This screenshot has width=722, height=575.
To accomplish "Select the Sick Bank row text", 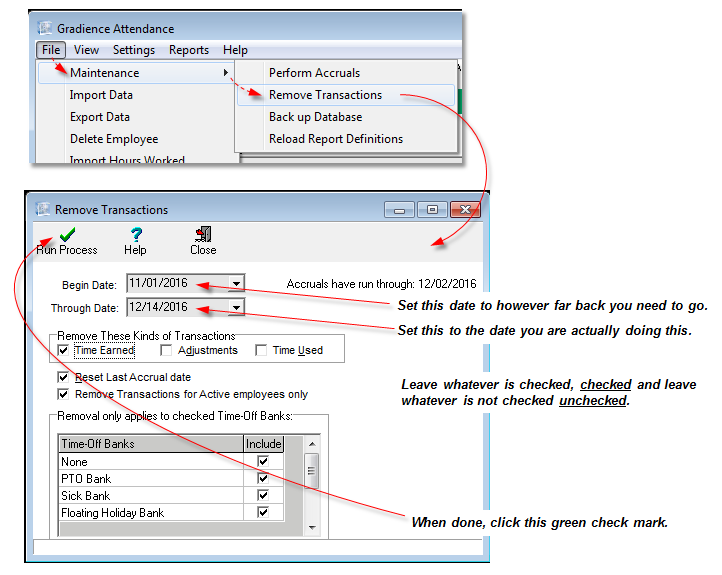I will point(86,496).
